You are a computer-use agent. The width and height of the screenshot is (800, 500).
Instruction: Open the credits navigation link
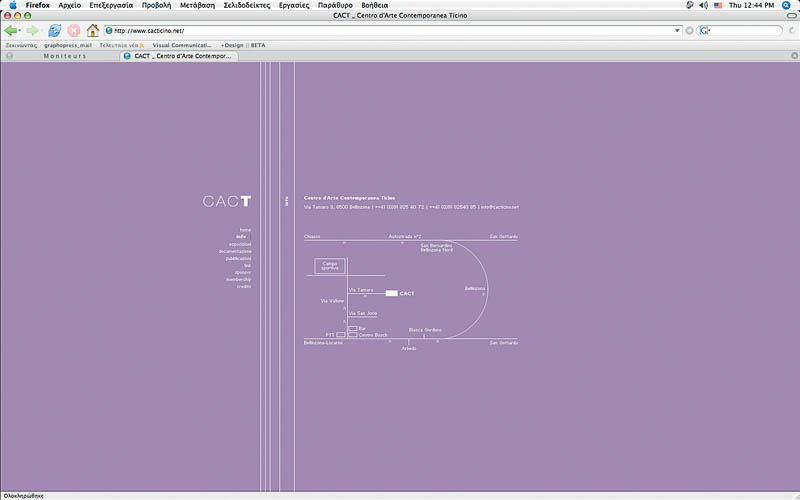coord(244,287)
